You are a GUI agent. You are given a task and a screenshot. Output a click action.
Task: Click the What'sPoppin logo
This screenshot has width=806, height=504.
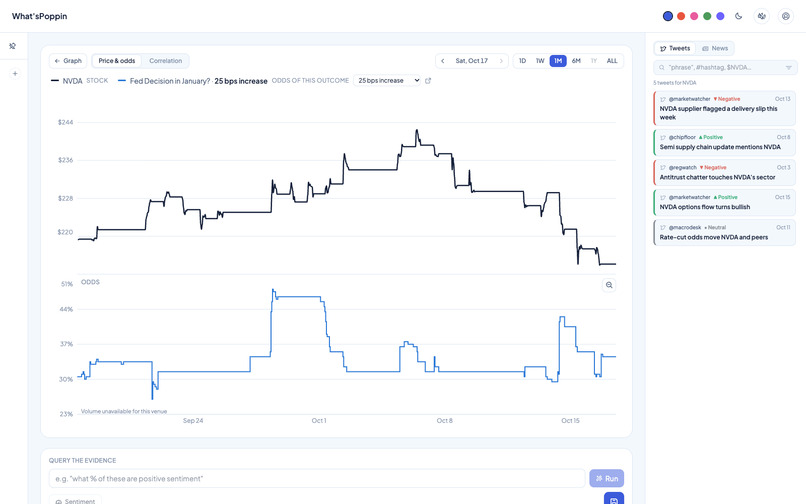coord(40,16)
